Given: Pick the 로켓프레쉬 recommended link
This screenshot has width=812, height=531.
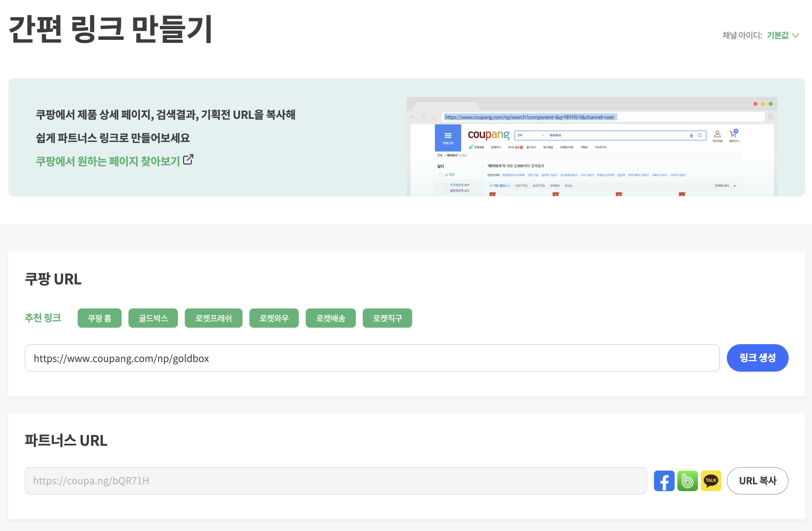Looking at the screenshot, I should click(x=213, y=318).
